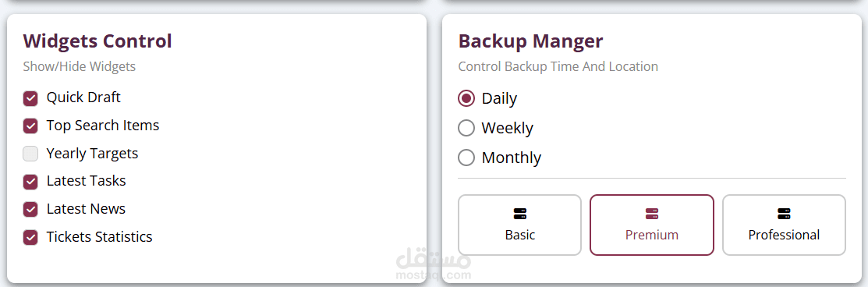Click the server icon above Premium
This screenshot has height=287, width=868.
pos(651,214)
